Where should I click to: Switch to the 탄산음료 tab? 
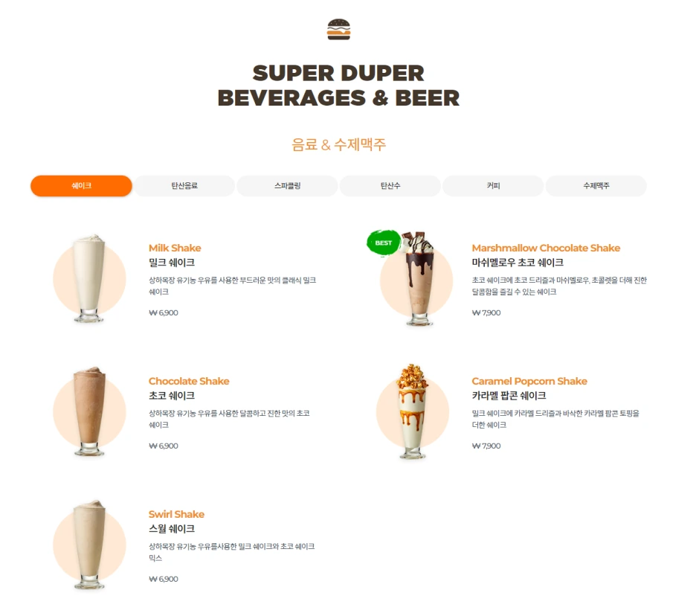pos(184,186)
